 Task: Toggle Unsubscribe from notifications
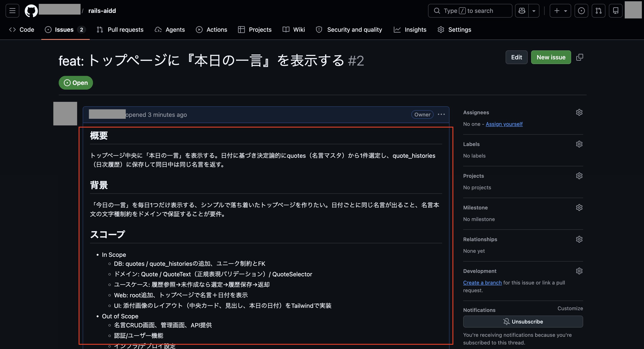(x=523, y=322)
